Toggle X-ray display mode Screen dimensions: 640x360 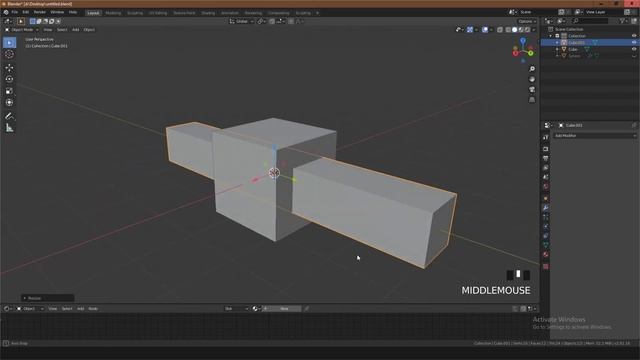(500, 30)
